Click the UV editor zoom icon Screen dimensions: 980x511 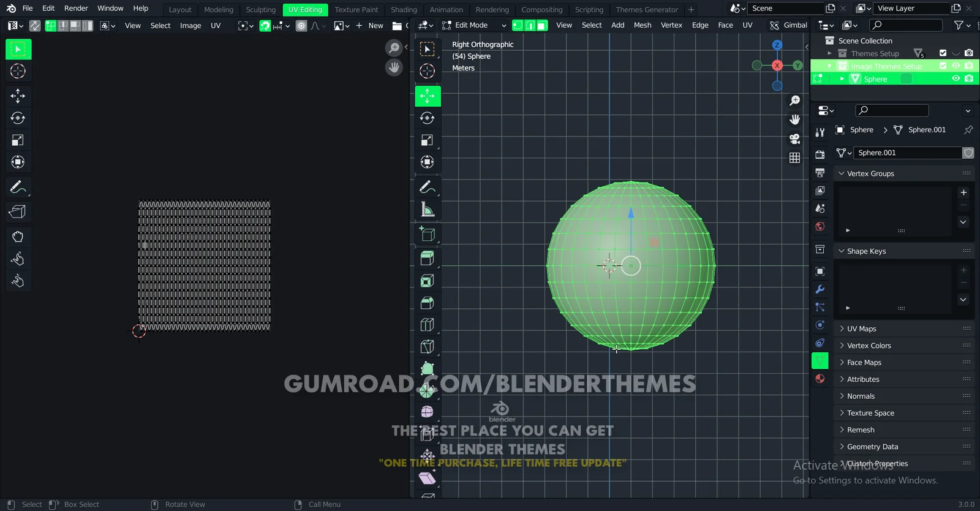point(394,48)
